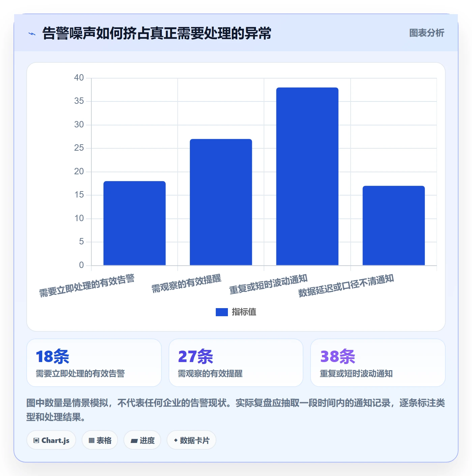This screenshot has height=476, width=472.
Task: Click the 图表分析 label in header
Action: point(426,33)
